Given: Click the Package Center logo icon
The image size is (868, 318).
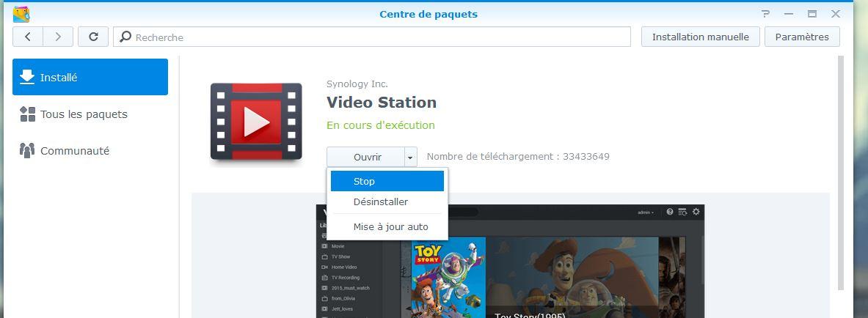Looking at the screenshot, I should [x=21, y=15].
